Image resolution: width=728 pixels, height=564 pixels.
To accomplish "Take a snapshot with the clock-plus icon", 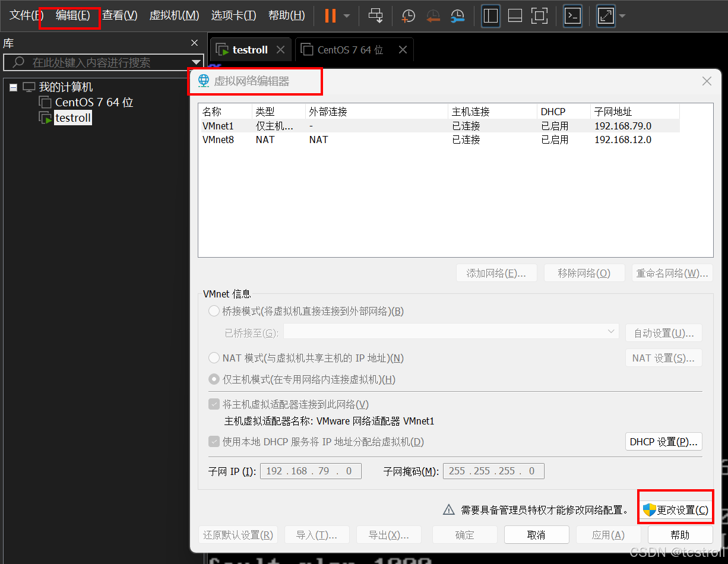I will click(409, 16).
